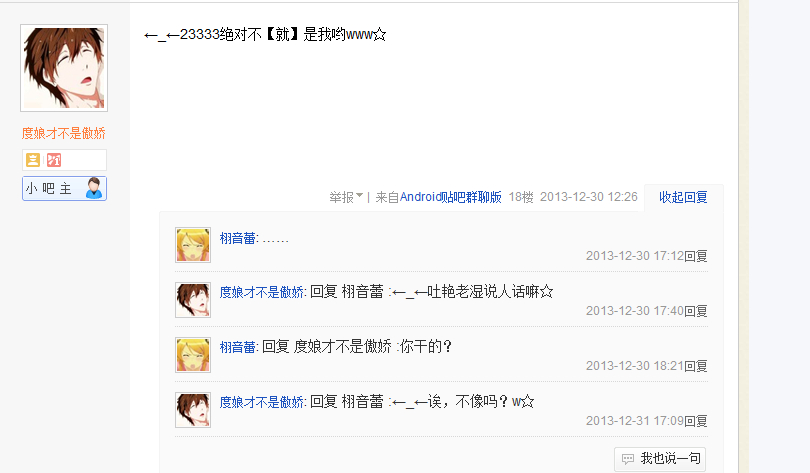Image resolution: width=810 pixels, height=473 pixels.
Task: Click the avatar in the 2013-12-31 reply
Action: [193, 409]
